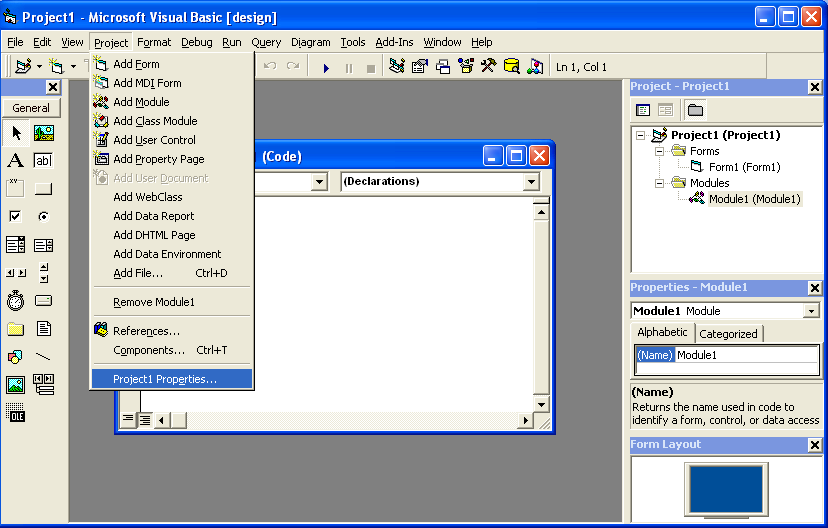Choose Add Module menu item
This screenshot has height=528, width=828.
(172, 102)
